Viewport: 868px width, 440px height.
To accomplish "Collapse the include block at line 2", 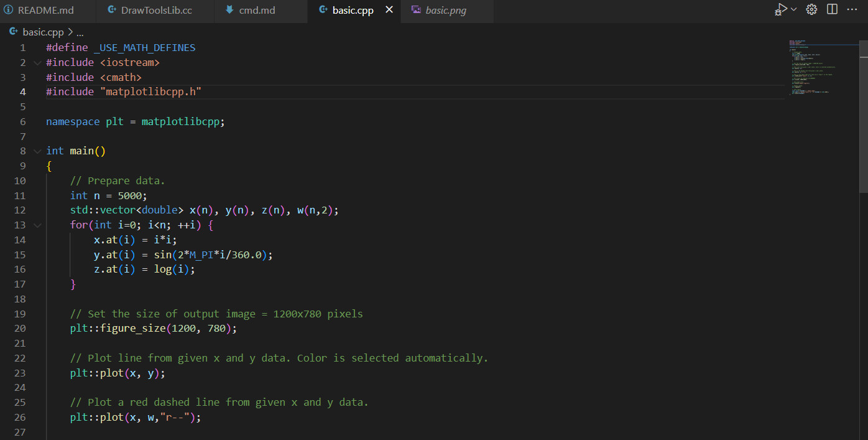I will (x=37, y=63).
